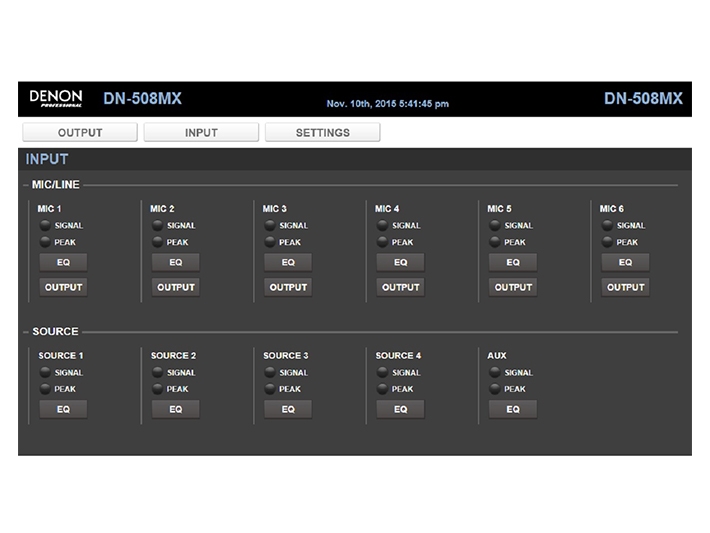Switch to the INPUT tab
The image size is (710, 533).
point(201,132)
